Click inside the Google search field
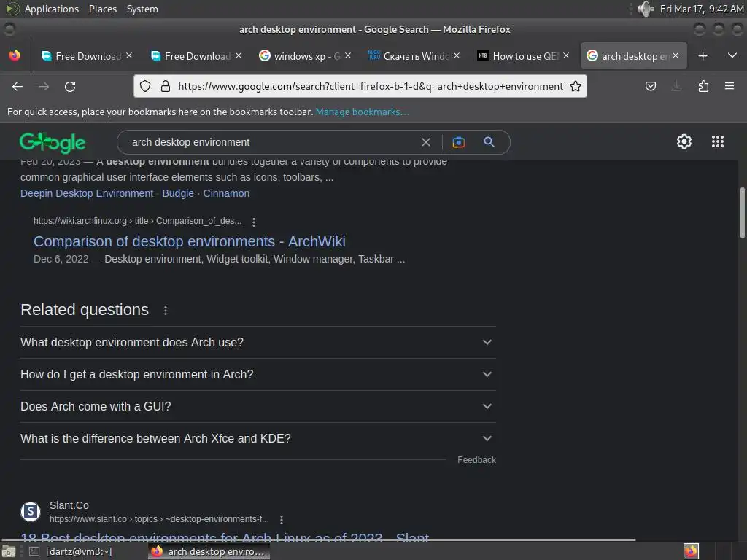747x560 pixels. point(271,142)
